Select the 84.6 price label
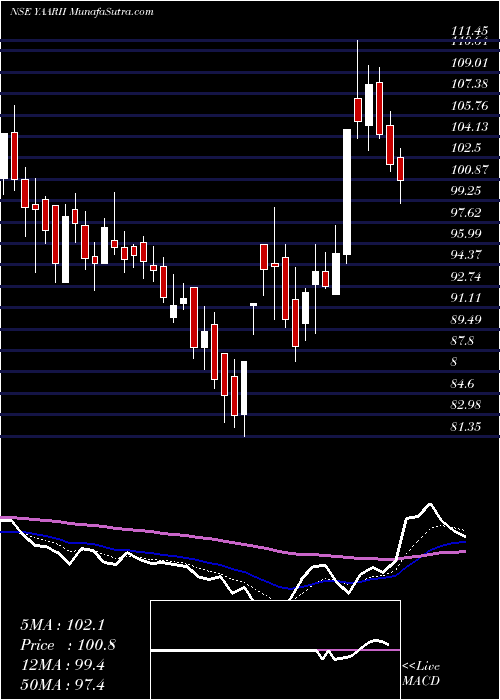This screenshot has width=500, height=700. [x=463, y=384]
